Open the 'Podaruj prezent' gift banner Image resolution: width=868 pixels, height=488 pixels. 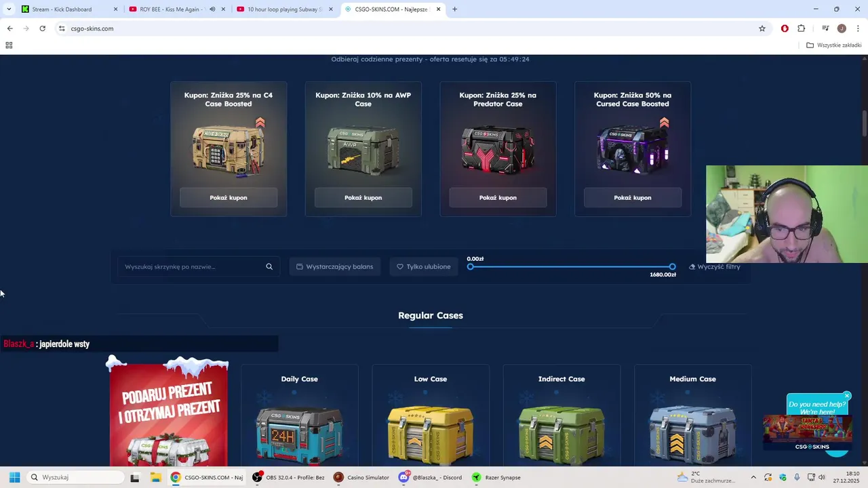tap(168, 412)
